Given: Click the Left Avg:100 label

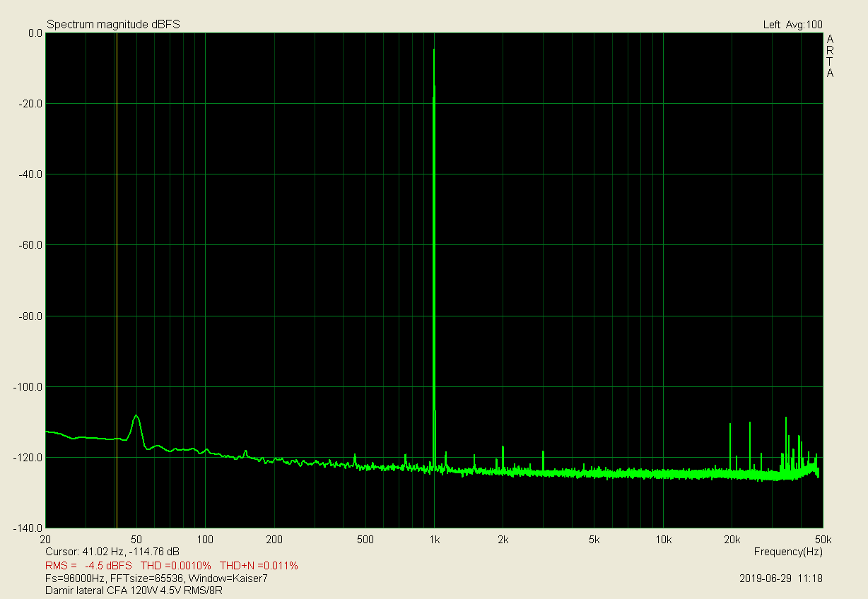Looking at the screenshot, I should click(x=792, y=25).
